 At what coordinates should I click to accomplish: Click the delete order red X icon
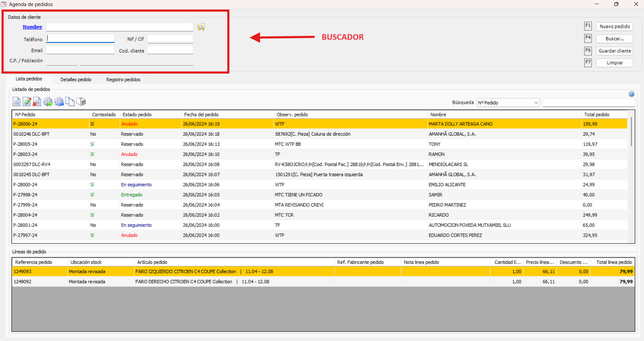pyautogui.click(x=37, y=102)
